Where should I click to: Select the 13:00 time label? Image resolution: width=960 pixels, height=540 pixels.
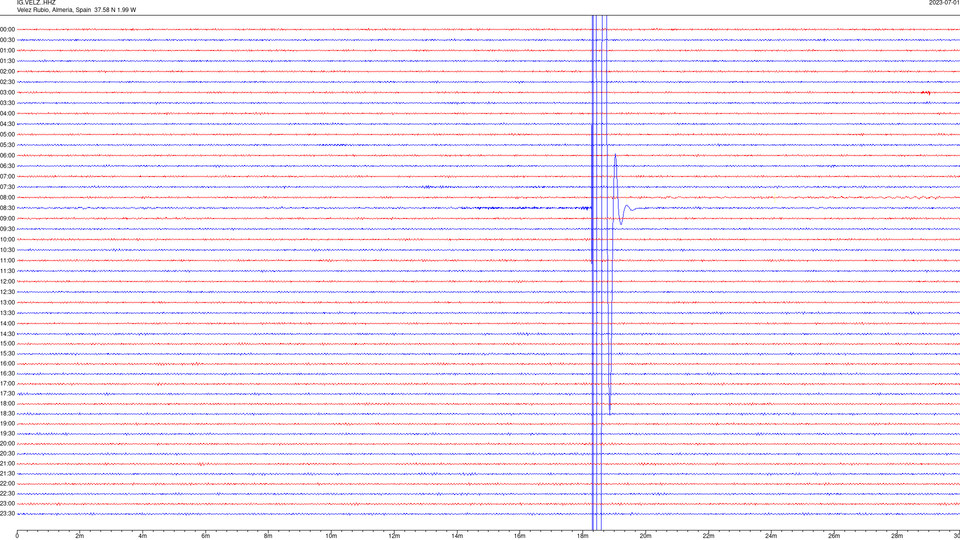(7, 302)
